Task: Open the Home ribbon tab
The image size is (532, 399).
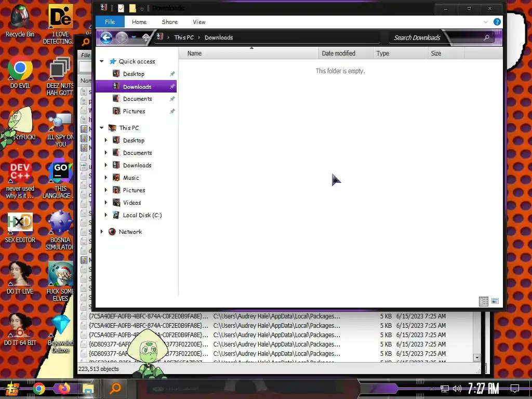Action: (x=139, y=22)
